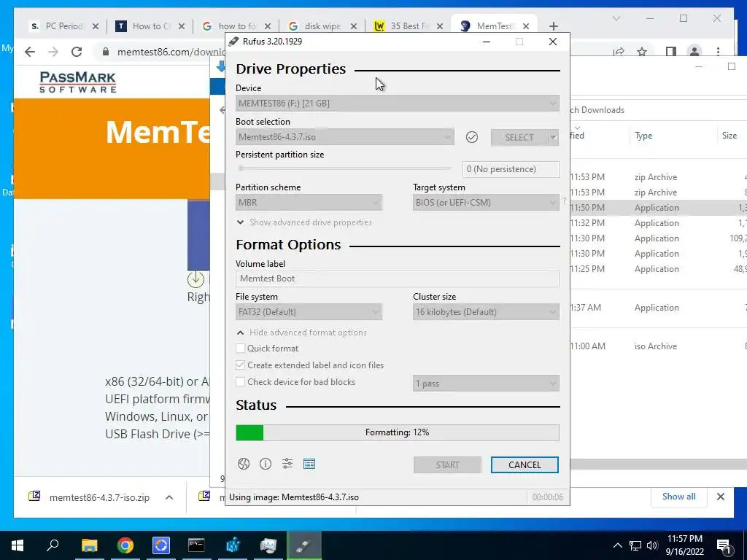
Task: Show the Rufus log icon
Action: [x=309, y=464]
